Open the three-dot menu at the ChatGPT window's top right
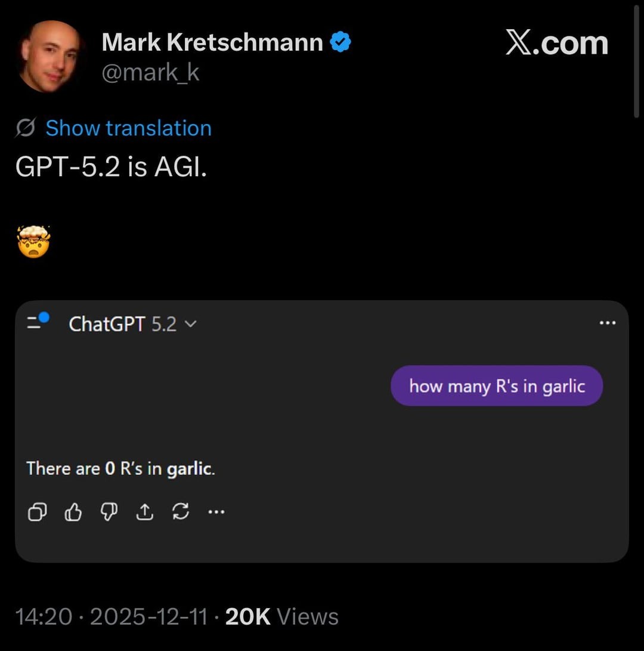644x651 pixels. click(607, 323)
